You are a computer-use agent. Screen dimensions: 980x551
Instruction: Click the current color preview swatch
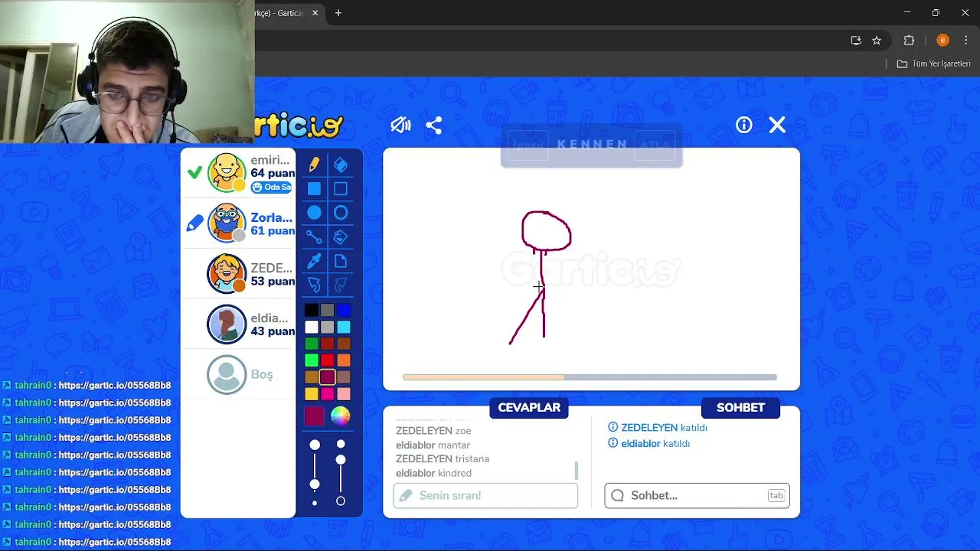tap(314, 416)
